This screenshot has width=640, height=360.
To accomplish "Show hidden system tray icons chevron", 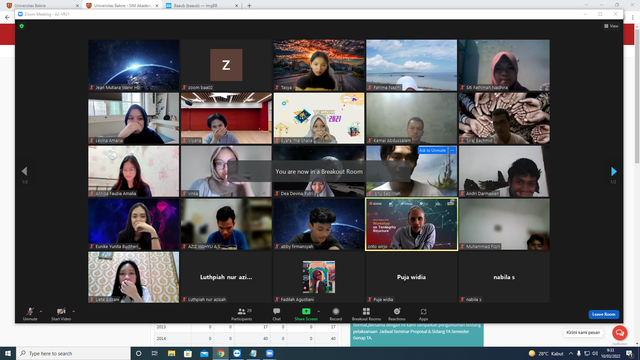I will [x=571, y=353].
